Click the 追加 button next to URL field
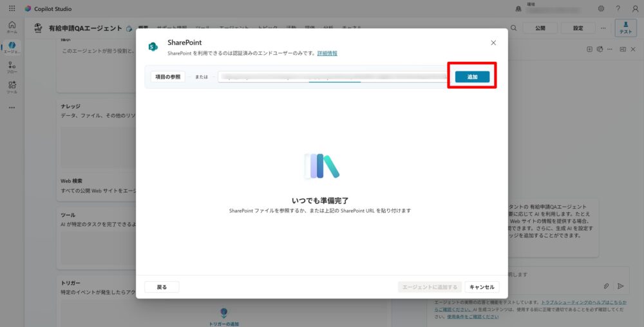This screenshot has width=644, height=327. [472, 77]
